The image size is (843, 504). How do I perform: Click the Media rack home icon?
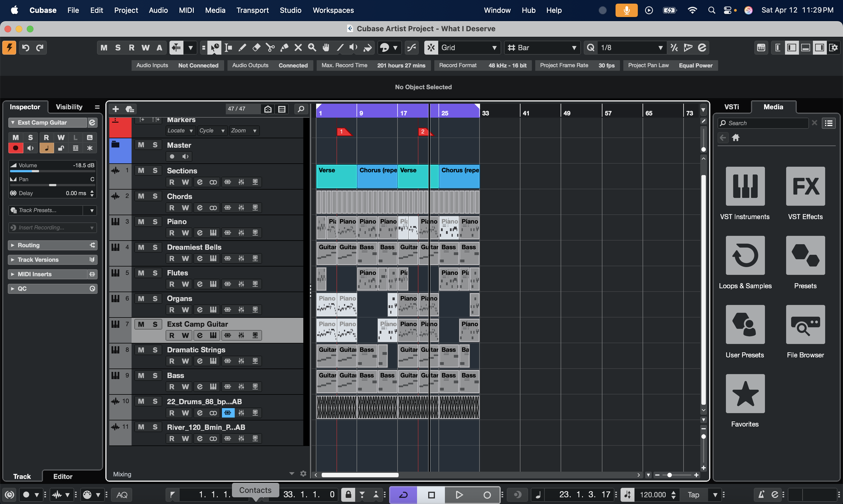pos(736,137)
